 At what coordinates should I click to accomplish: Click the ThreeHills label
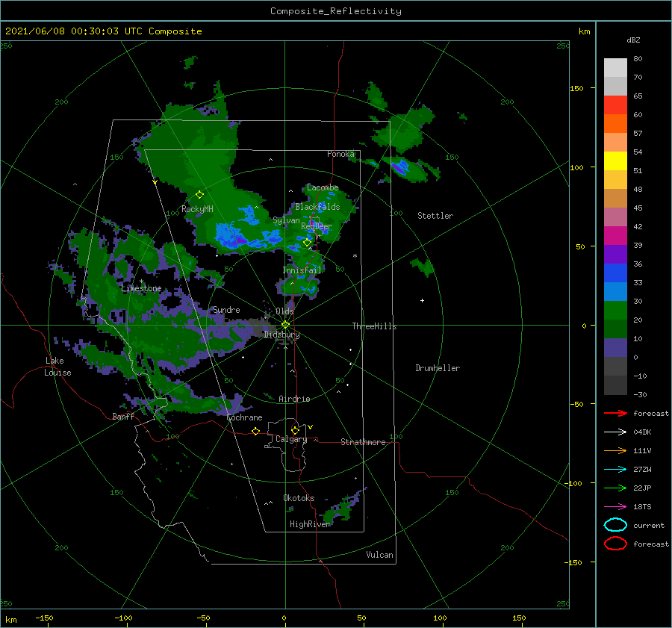pos(374,326)
